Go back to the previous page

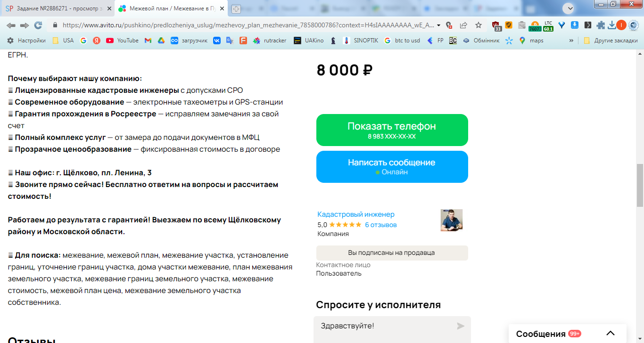(x=11, y=25)
